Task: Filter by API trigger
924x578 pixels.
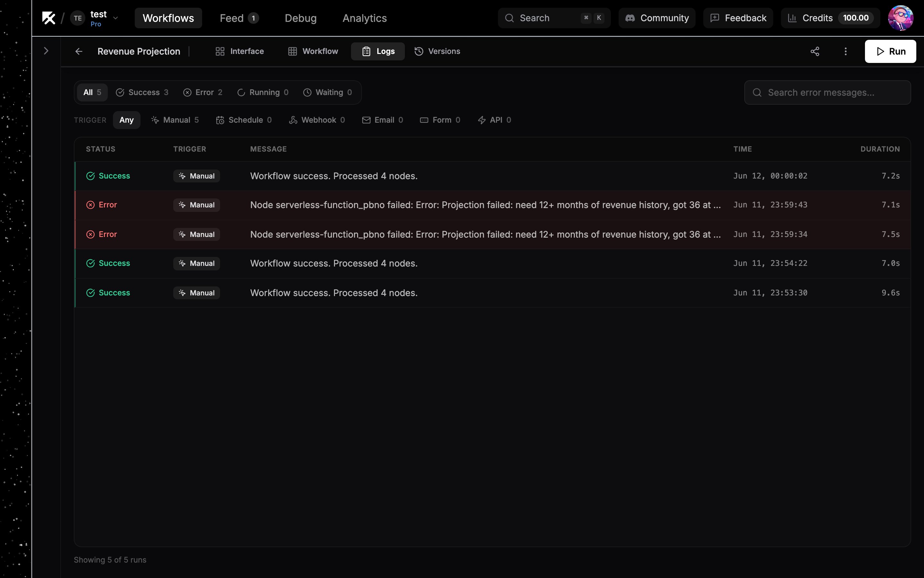Action: click(x=494, y=120)
